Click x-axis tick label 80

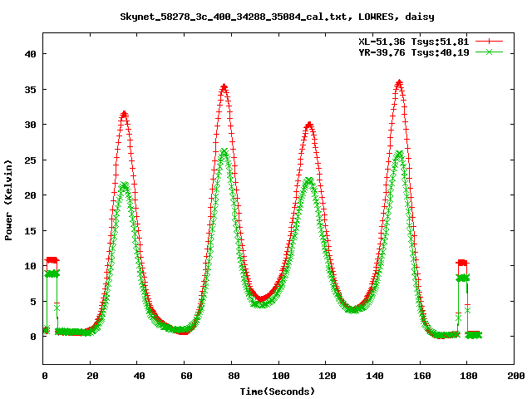[234, 376]
